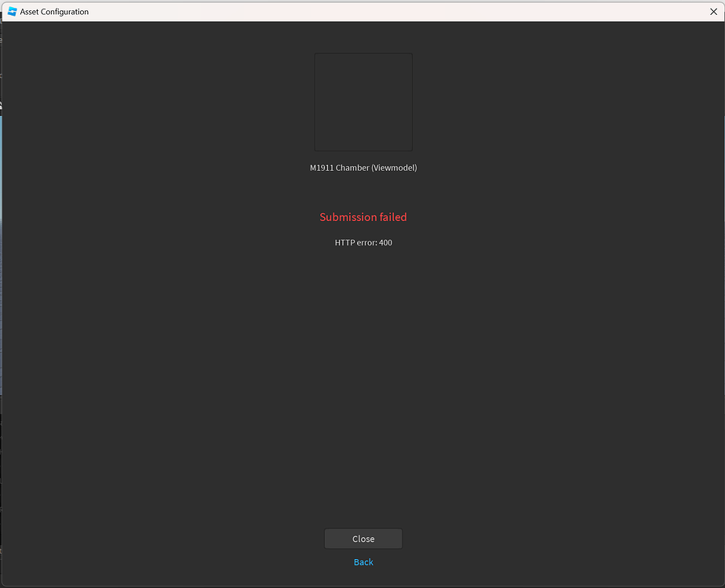Click the 'Asset Configuration' window title
725x588 pixels.
coord(54,12)
